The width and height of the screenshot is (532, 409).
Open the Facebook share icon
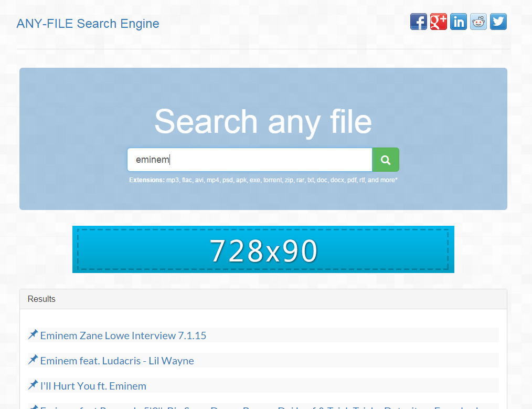[418, 22]
